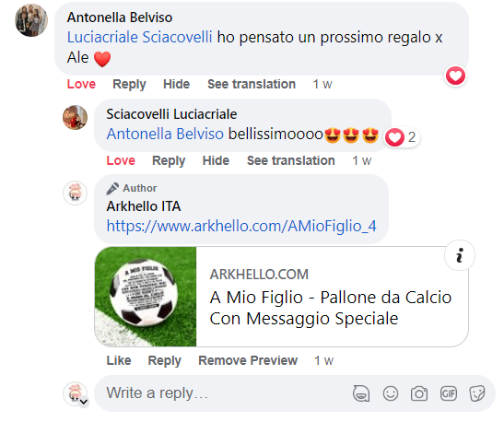Toggle Love on Antonella Belviso's comment

click(81, 84)
